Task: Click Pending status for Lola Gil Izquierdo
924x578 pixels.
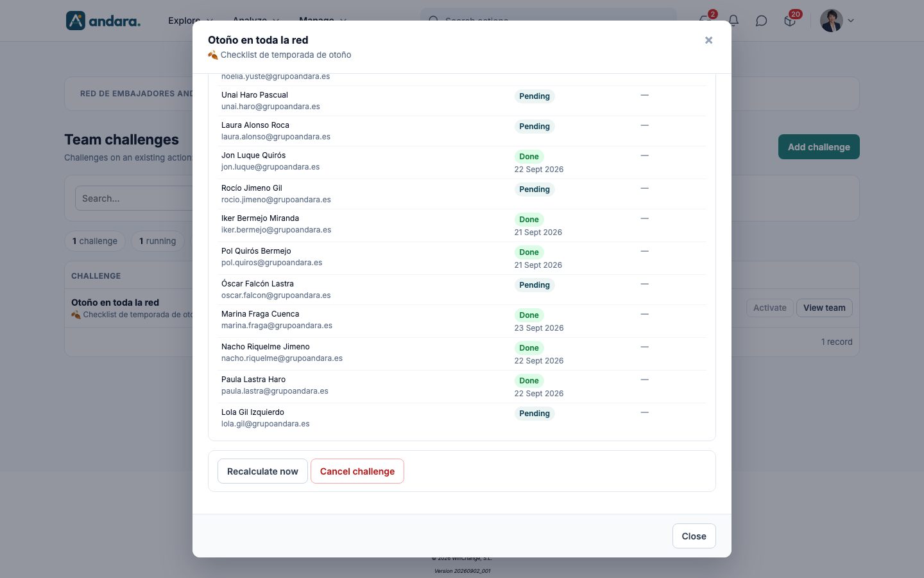Action: pyautogui.click(x=535, y=414)
